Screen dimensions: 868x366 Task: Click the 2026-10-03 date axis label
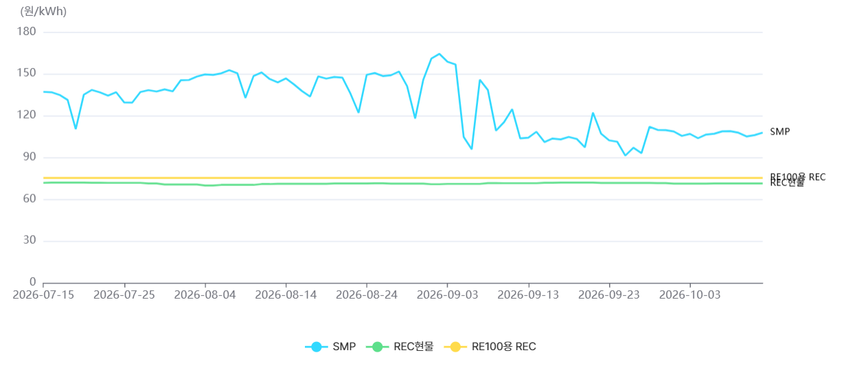(x=690, y=295)
